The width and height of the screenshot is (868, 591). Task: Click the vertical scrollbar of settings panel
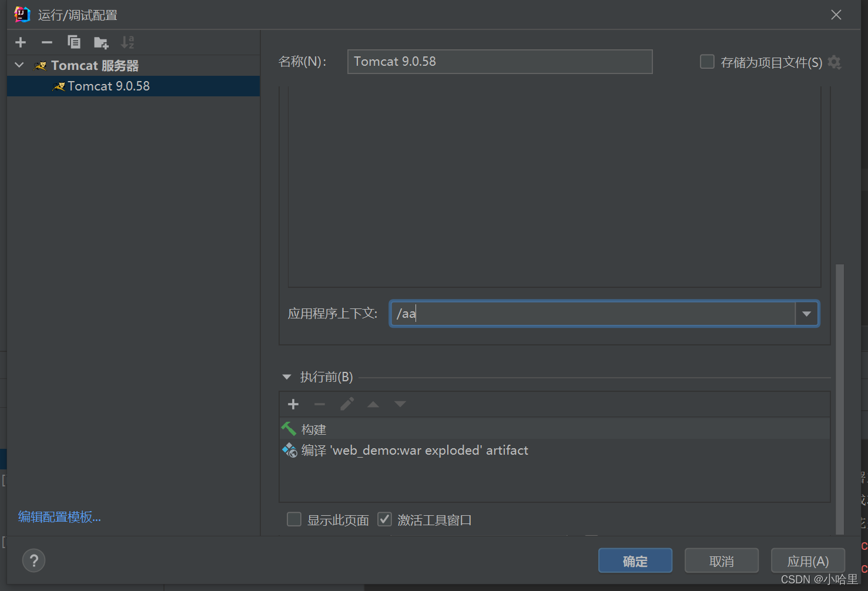tap(840, 399)
